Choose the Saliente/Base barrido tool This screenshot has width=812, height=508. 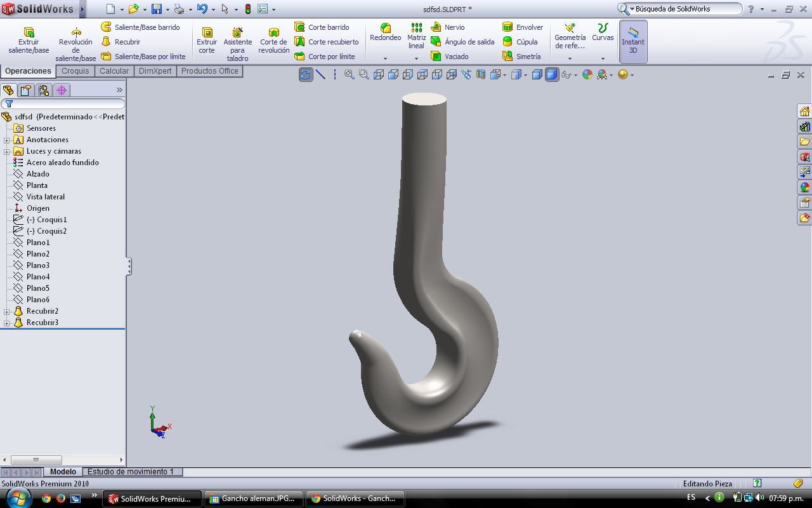tap(141, 27)
